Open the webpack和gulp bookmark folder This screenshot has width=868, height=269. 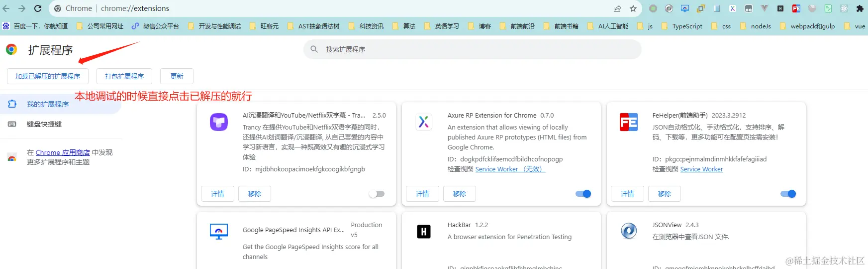tap(807, 26)
